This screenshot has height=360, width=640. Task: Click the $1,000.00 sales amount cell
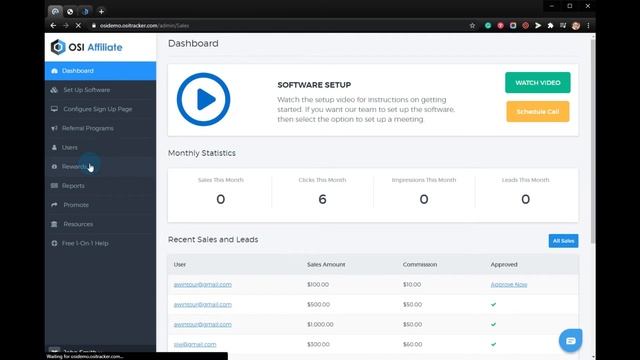(x=320, y=324)
